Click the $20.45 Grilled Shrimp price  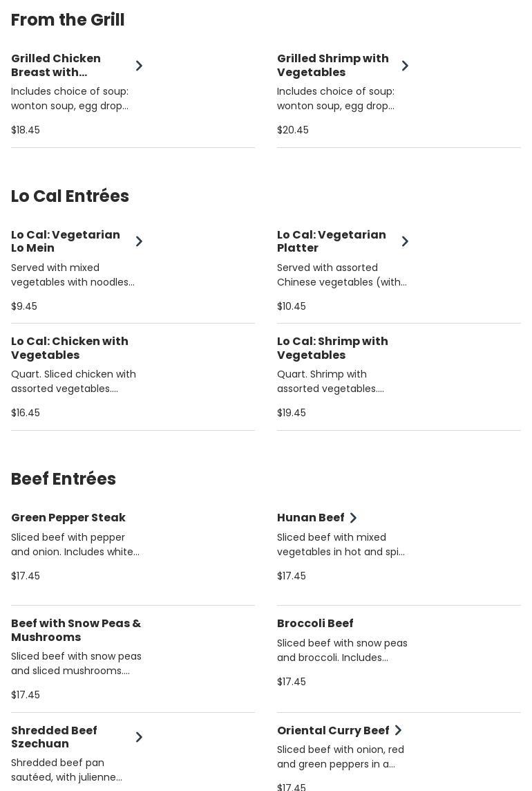tap(293, 130)
